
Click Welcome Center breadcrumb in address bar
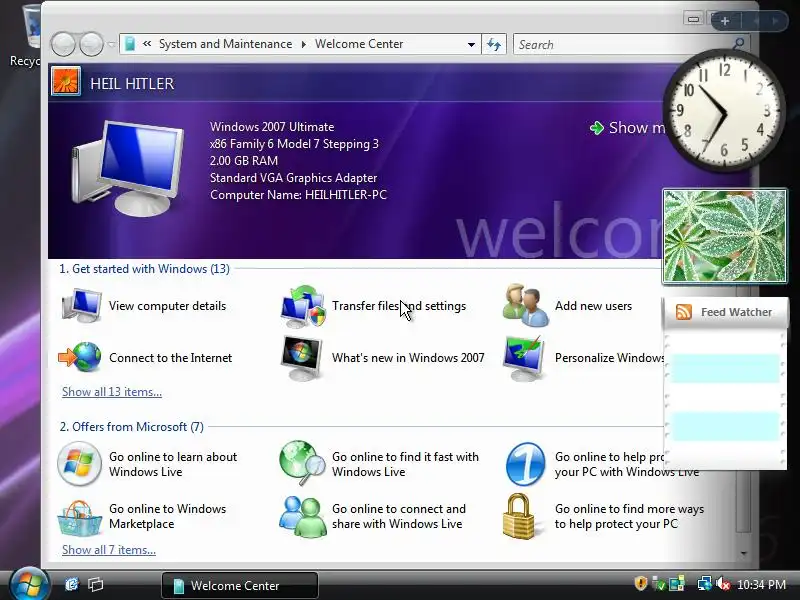click(x=359, y=44)
